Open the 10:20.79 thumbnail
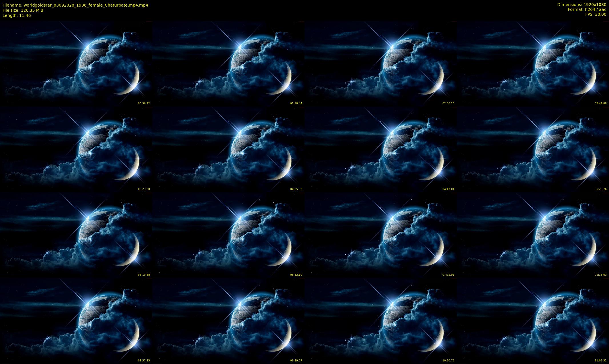This screenshot has height=364, width=609. 380,321
